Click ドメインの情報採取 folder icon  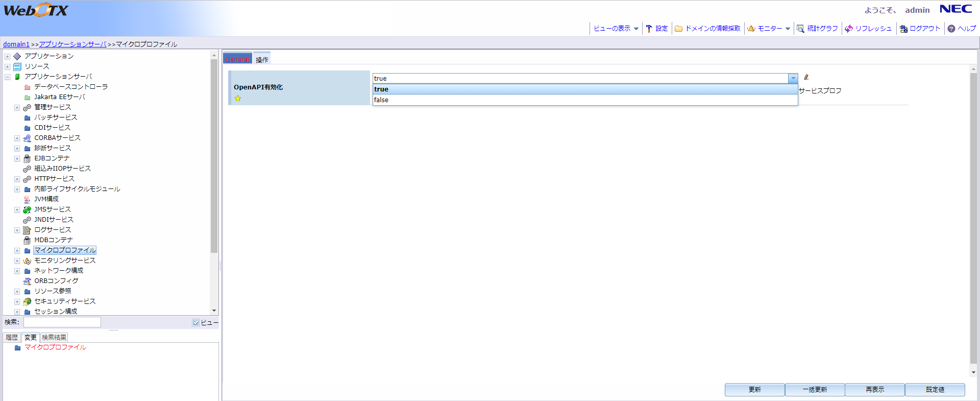679,29
